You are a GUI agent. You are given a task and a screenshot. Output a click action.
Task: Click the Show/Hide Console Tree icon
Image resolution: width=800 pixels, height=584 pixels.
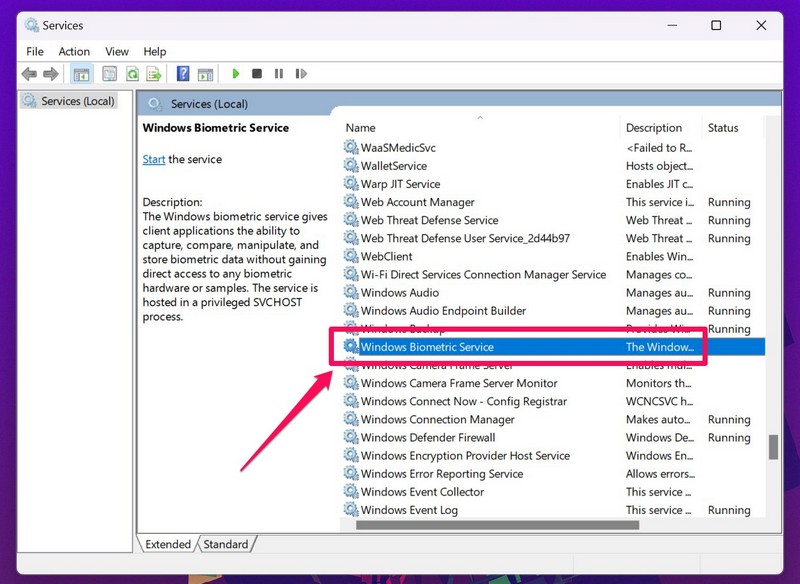pyautogui.click(x=81, y=74)
